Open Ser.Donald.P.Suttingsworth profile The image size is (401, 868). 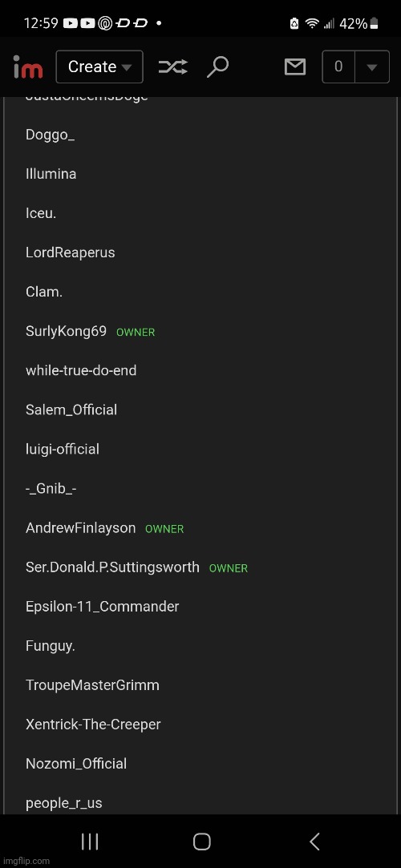tap(112, 567)
